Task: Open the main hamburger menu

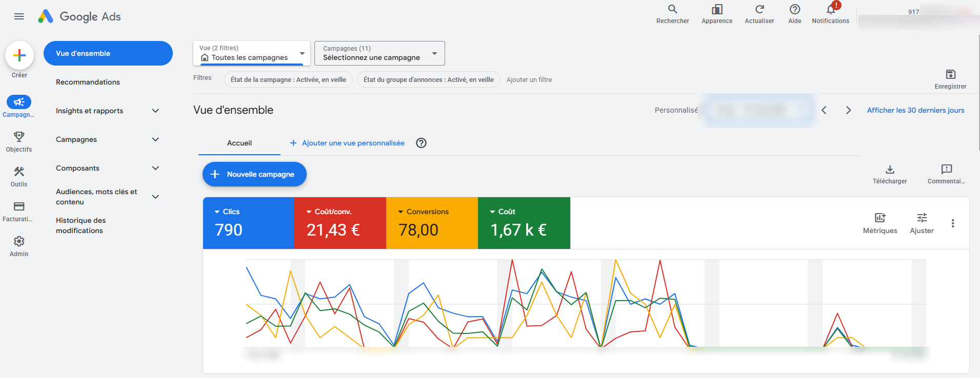Action: [x=19, y=16]
